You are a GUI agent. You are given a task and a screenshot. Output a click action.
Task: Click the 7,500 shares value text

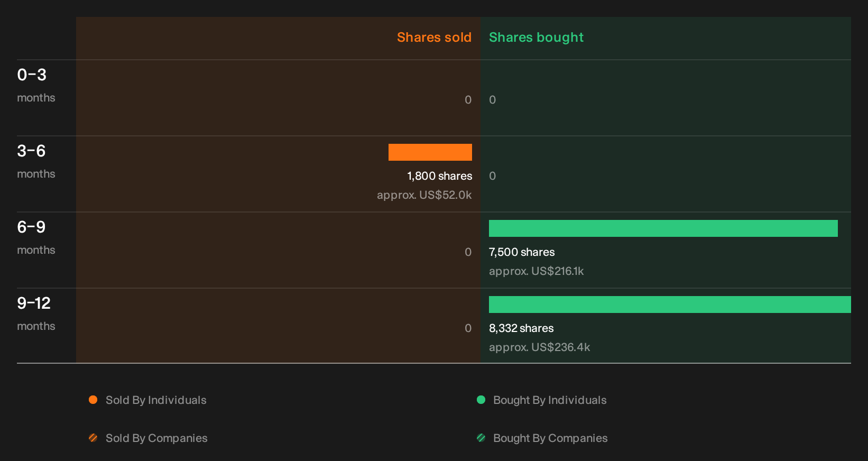522,252
